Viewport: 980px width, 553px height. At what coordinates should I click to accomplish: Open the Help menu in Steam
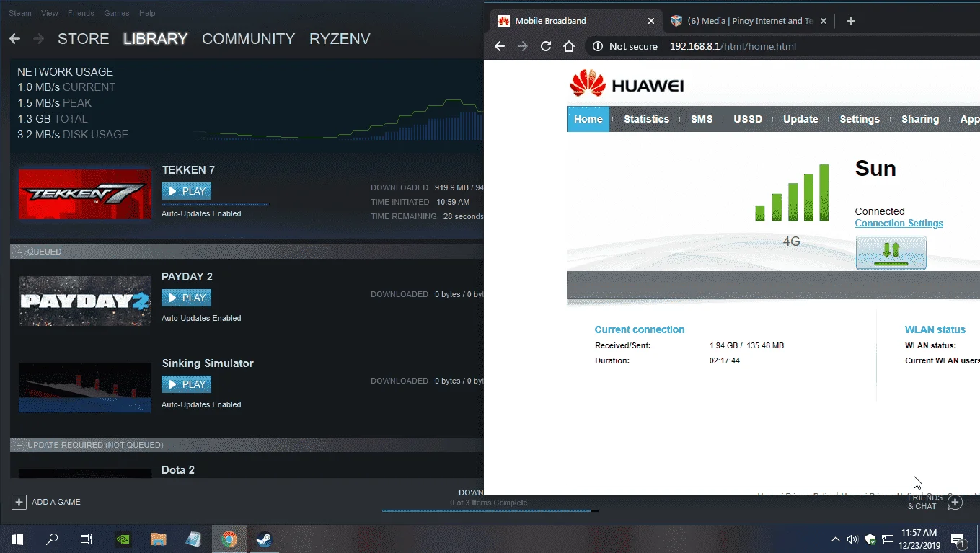(147, 13)
